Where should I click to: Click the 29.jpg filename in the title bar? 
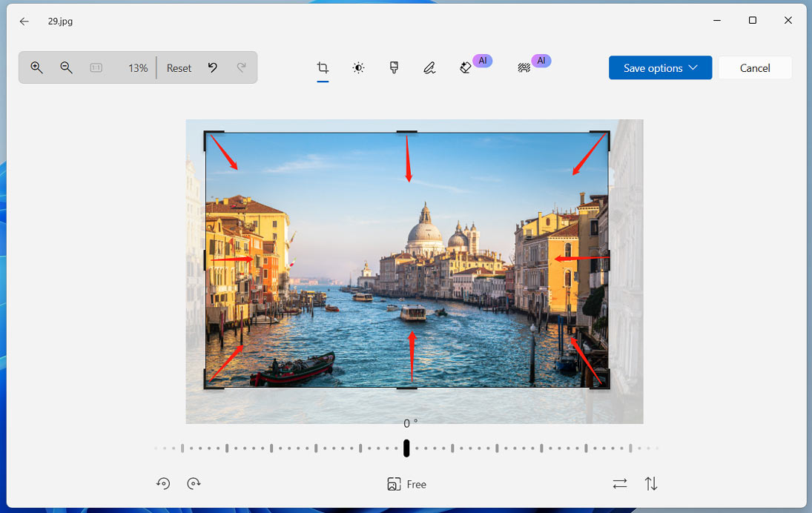tap(59, 21)
